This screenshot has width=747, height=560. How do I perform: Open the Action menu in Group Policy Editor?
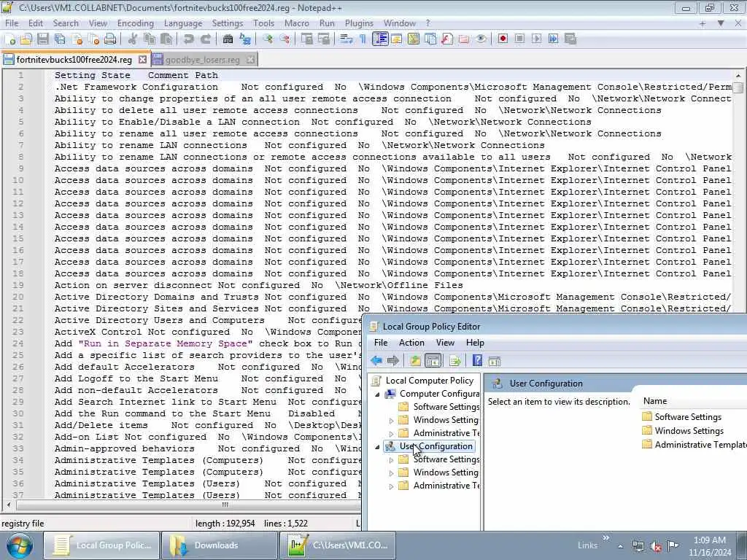point(411,343)
